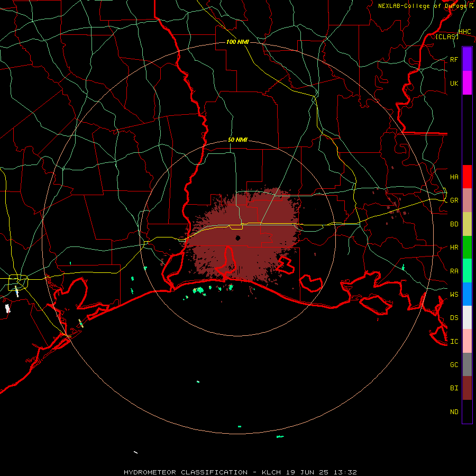Screen dimensions: 476x476
Task: Select the yellow BD legend swatch
Action: pyautogui.click(x=467, y=224)
